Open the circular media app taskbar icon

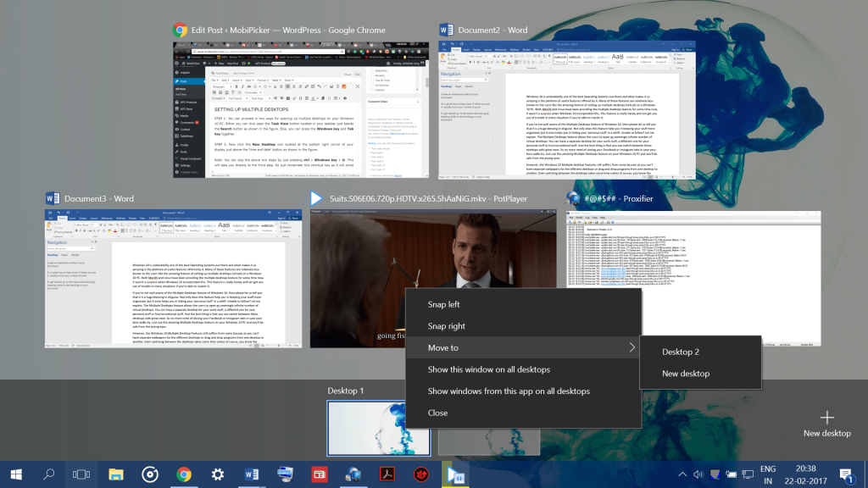click(x=150, y=474)
